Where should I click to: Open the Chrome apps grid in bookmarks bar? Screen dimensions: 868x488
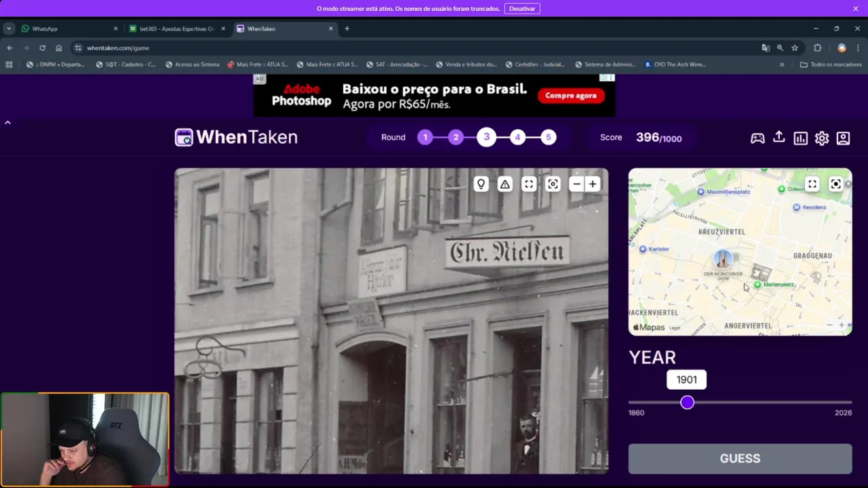coord(9,64)
